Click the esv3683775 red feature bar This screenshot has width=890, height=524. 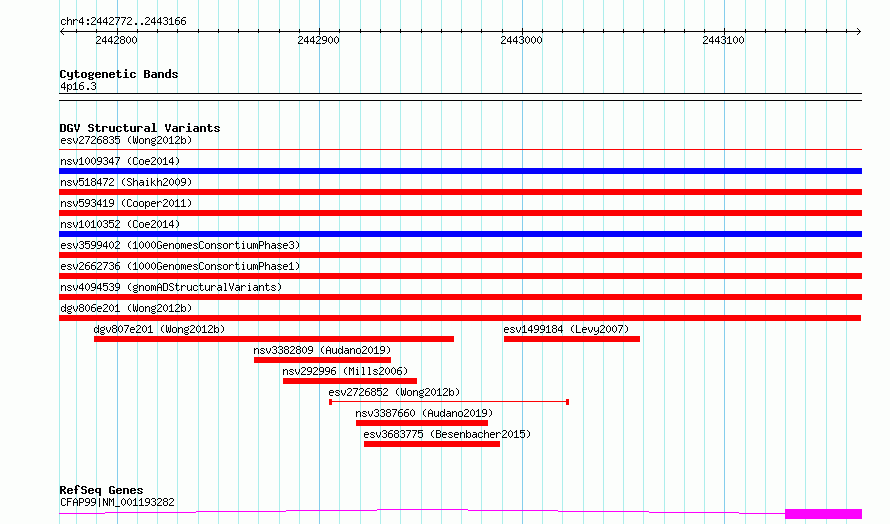click(432, 444)
